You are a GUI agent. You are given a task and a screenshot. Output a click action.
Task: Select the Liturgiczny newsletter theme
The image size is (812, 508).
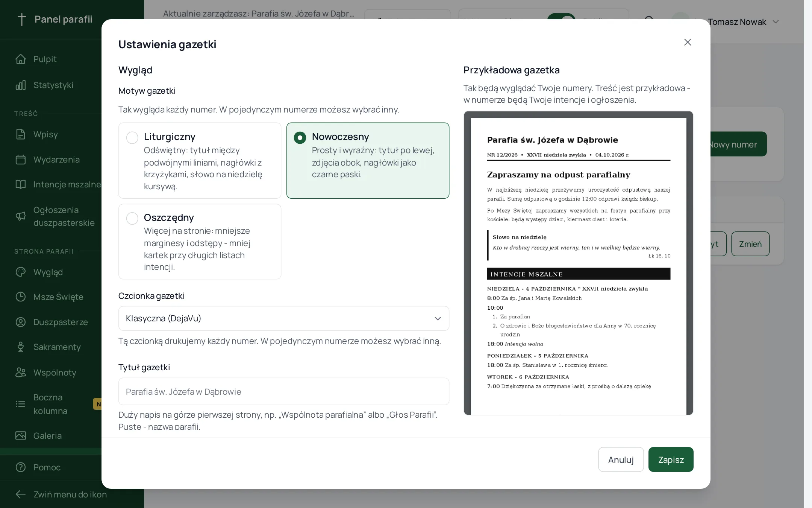pyautogui.click(x=200, y=161)
